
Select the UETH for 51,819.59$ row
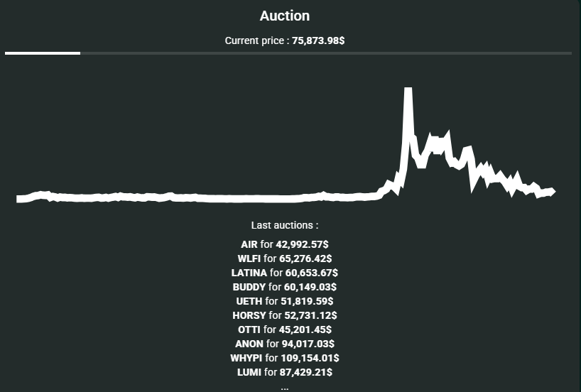click(x=284, y=301)
